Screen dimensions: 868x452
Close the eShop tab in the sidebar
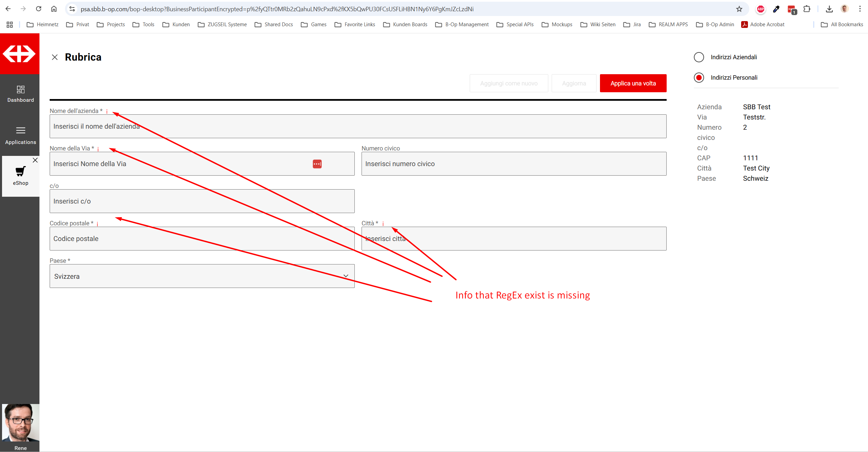pos(35,160)
